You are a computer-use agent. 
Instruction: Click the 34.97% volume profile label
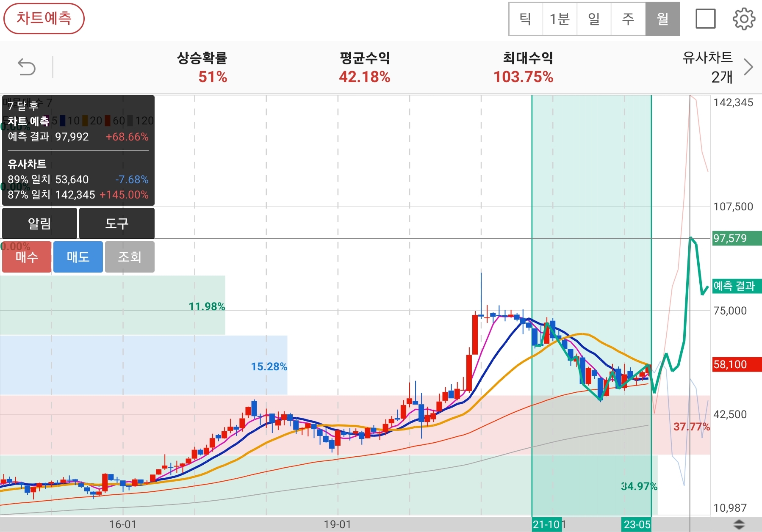(x=639, y=486)
